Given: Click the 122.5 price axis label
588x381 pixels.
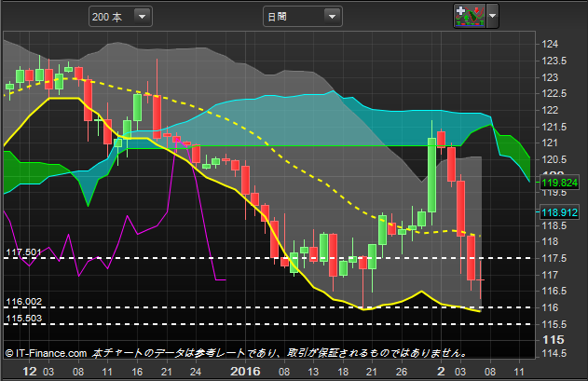Looking at the screenshot, I should point(554,94).
